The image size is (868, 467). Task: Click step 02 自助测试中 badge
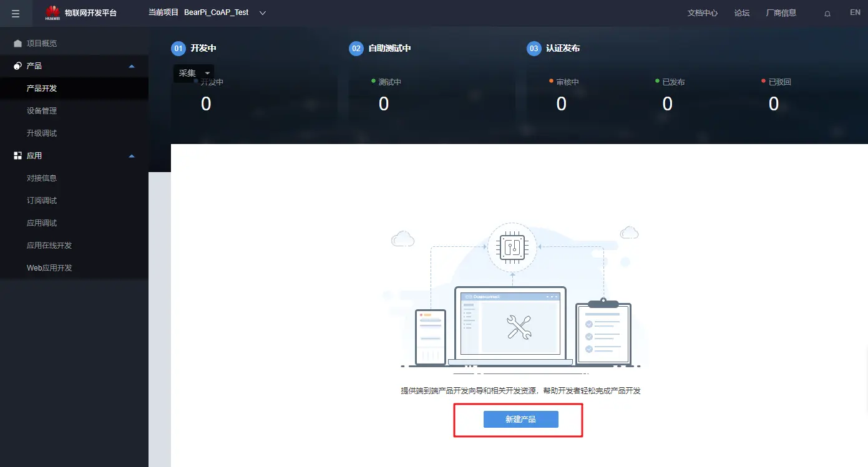tap(356, 48)
